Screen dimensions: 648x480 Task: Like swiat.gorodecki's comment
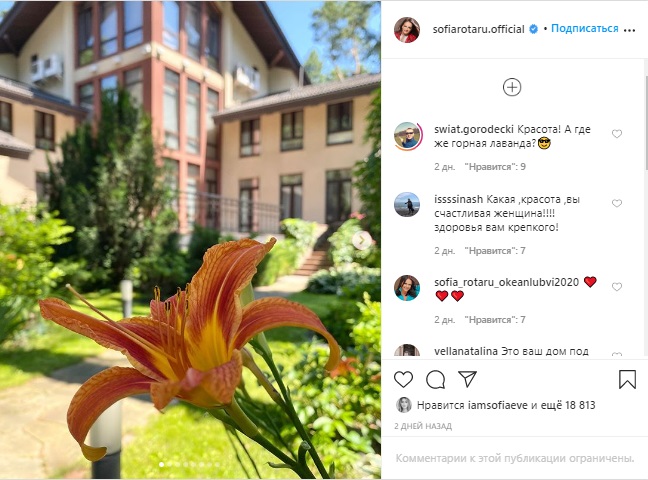click(x=617, y=134)
